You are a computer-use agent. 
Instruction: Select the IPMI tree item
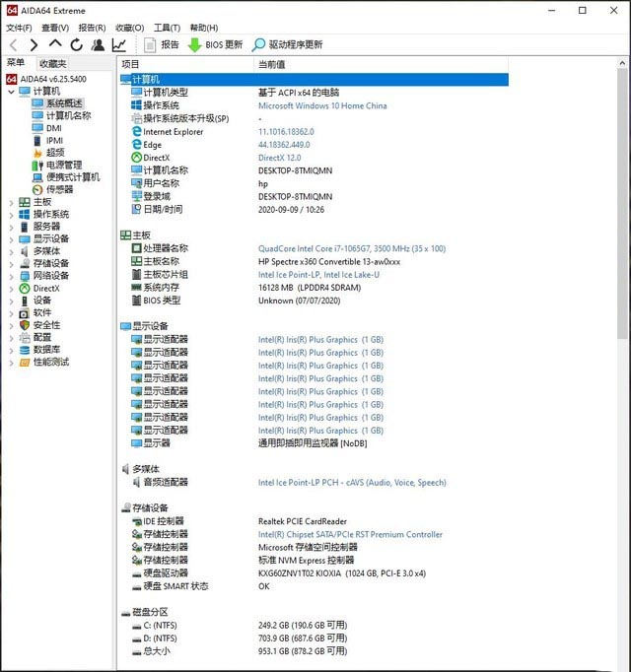pos(54,141)
